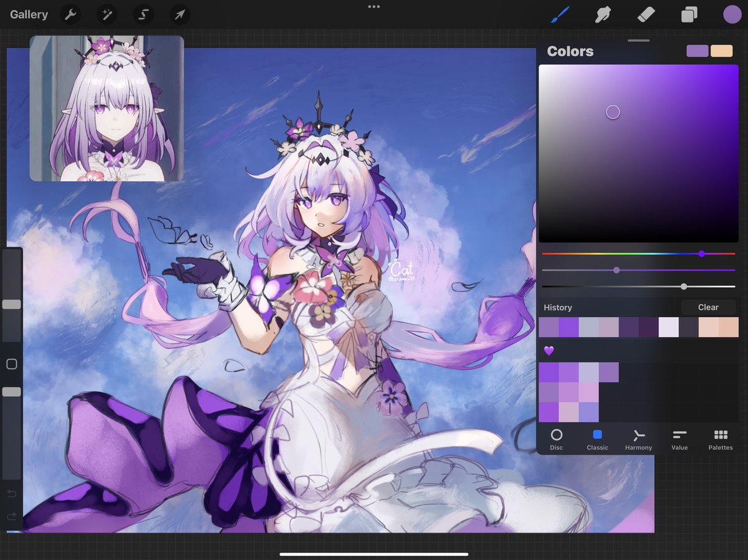Select the Paint brush tool

coord(560,14)
